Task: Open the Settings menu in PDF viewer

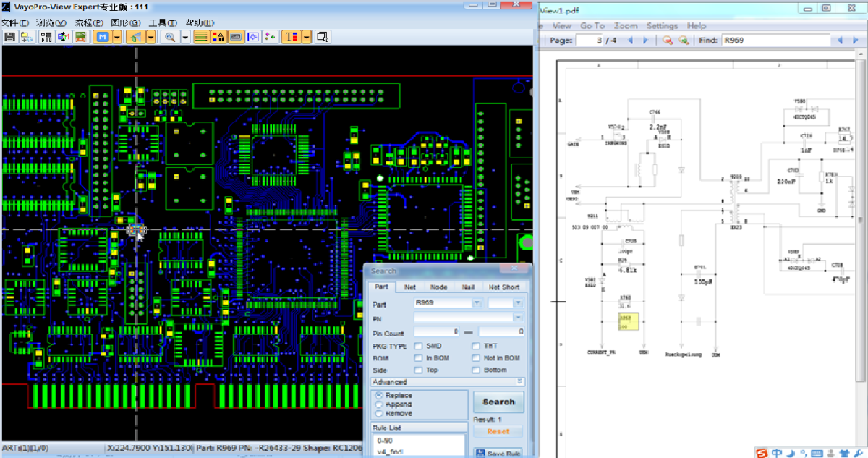Action: [662, 26]
